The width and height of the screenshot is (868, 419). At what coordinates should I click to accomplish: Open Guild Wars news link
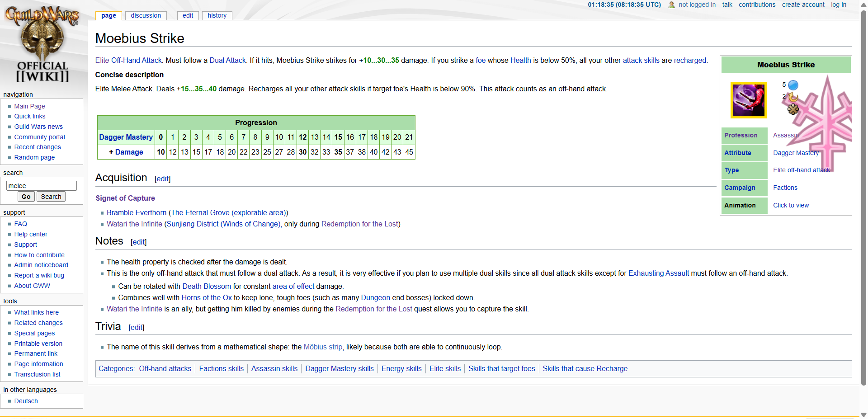pos(38,127)
